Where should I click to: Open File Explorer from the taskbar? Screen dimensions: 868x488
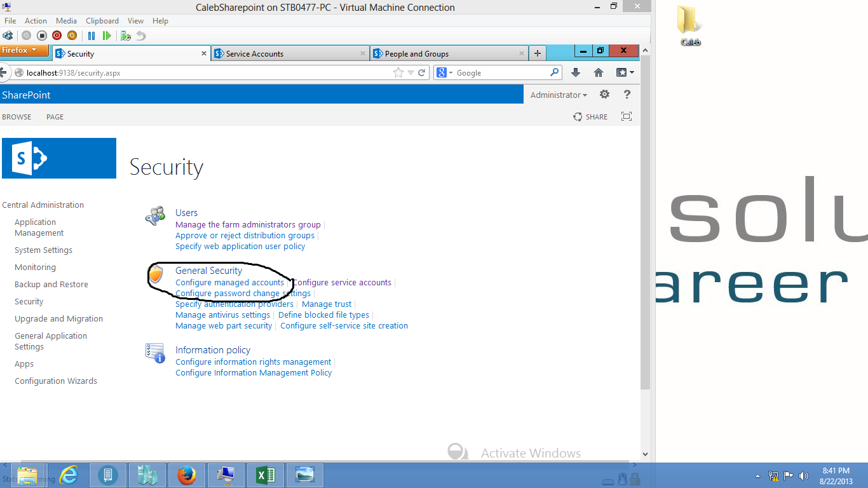pyautogui.click(x=28, y=475)
